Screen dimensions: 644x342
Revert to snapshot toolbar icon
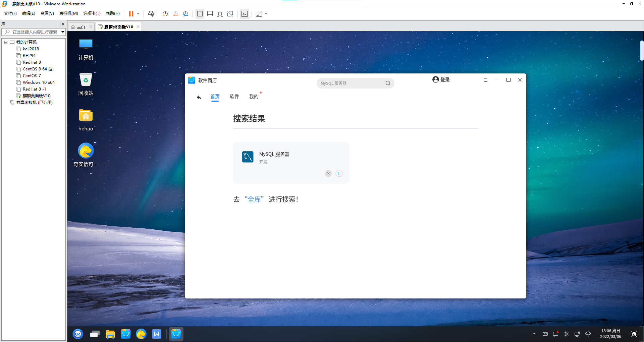175,14
